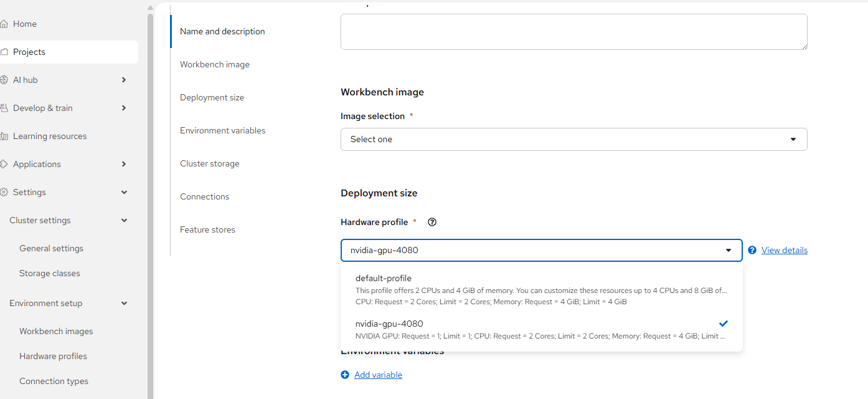Image resolution: width=868 pixels, height=399 pixels.
Task: Collapse the Cluster settings section
Action: click(124, 220)
